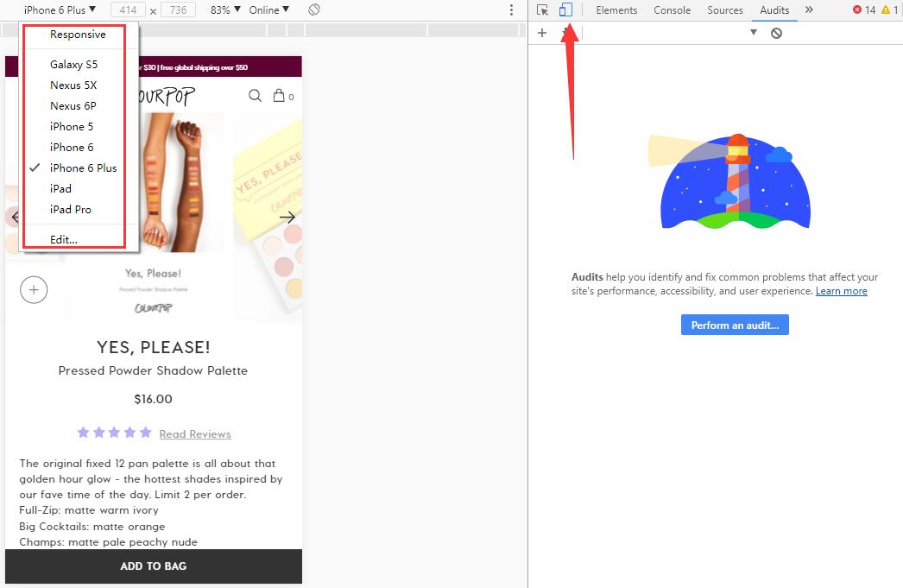Select iPad Pro device
Image resolution: width=903 pixels, height=588 pixels.
(79, 210)
